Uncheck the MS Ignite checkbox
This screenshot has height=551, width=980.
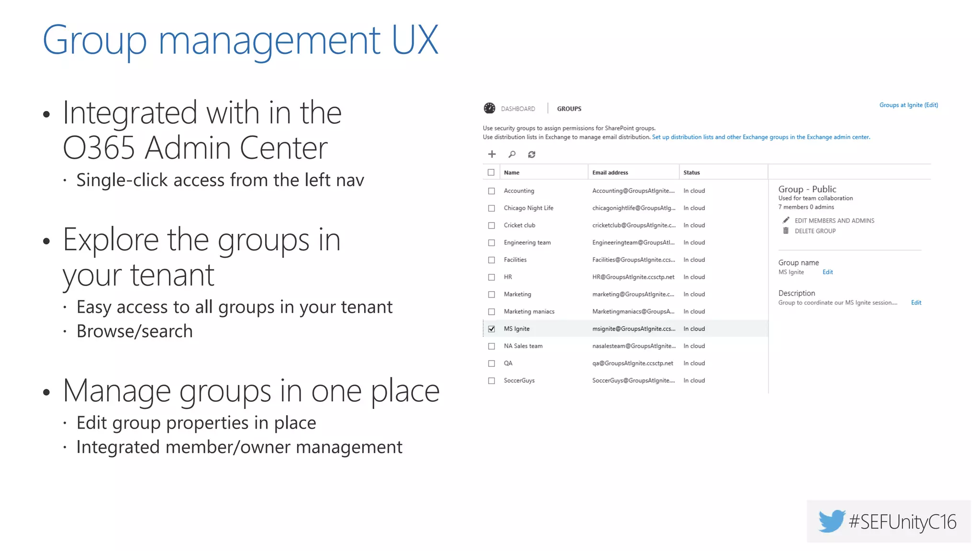click(491, 329)
